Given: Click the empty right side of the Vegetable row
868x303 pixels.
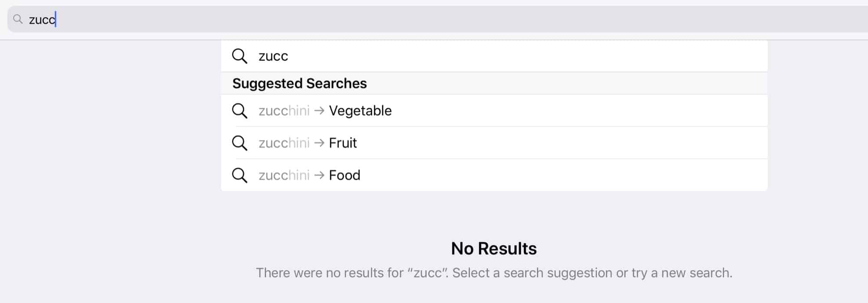Looking at the screenshot, I should [x=608, y=111].
